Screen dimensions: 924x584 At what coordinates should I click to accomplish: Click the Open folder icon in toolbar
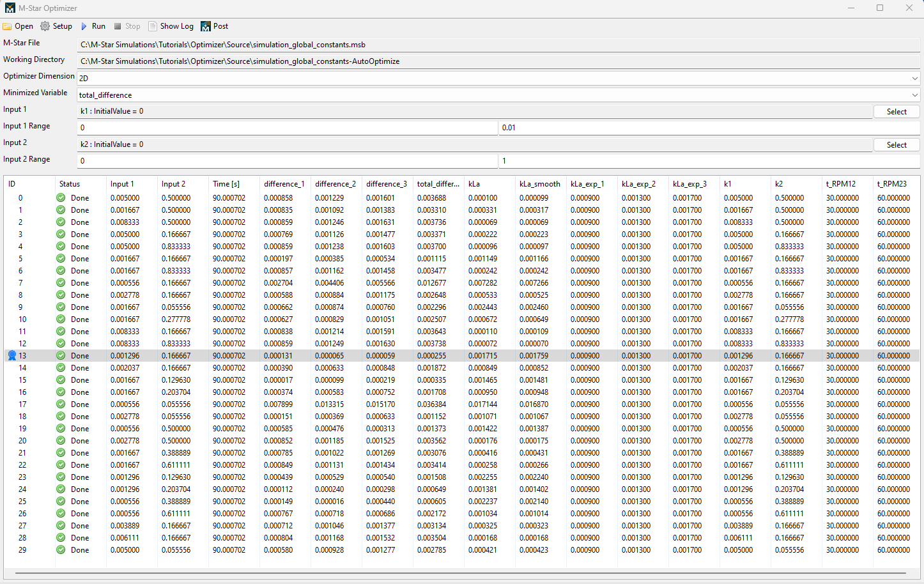tap(8, 26)
